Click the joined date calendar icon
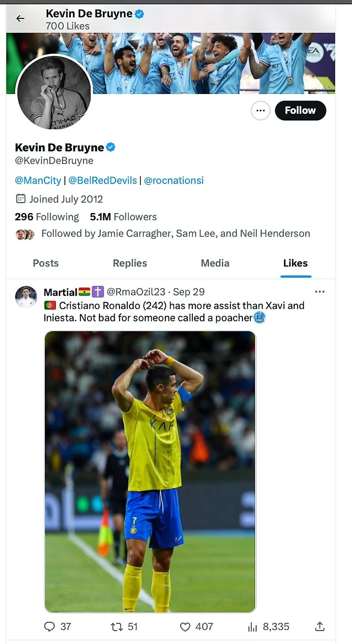Image resolution: width=352 pixels, height=644 pixels. (20, 199)
